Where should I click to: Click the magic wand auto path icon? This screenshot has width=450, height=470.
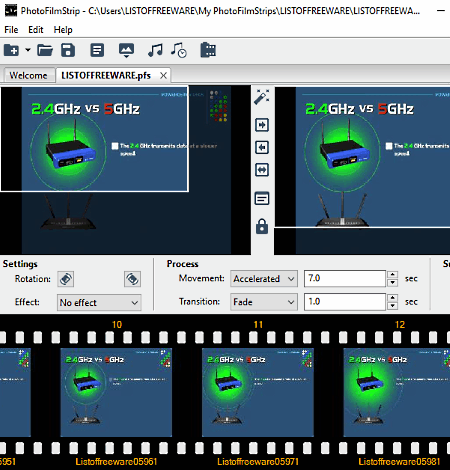pos(262,97)
